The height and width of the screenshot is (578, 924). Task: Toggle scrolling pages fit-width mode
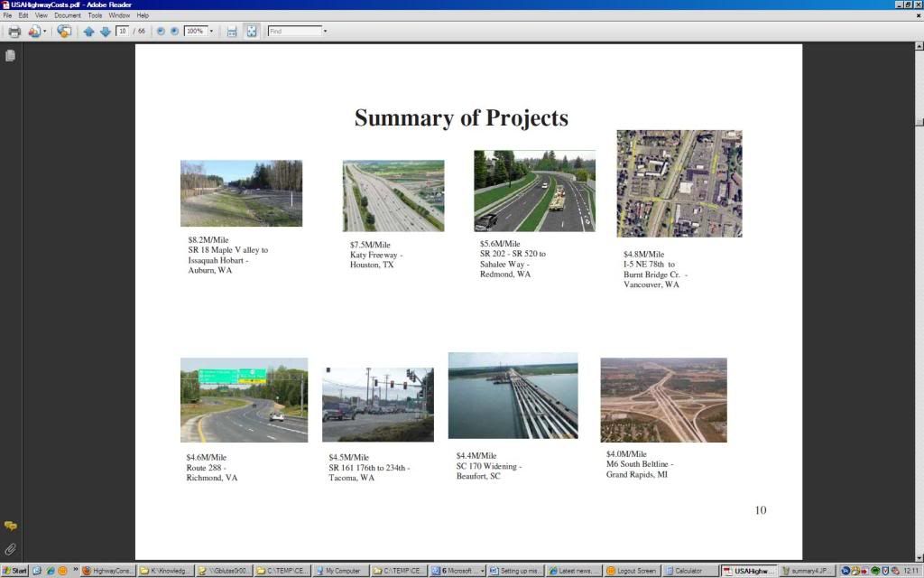click(232, 31)
